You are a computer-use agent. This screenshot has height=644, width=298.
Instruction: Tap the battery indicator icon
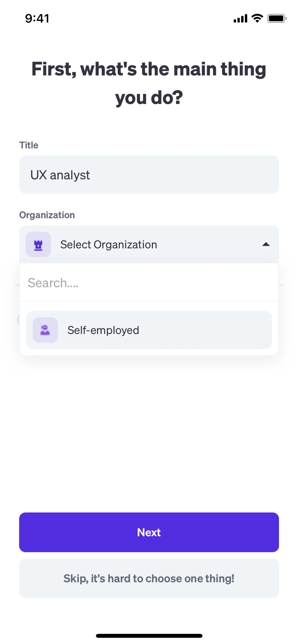(276, 18)
